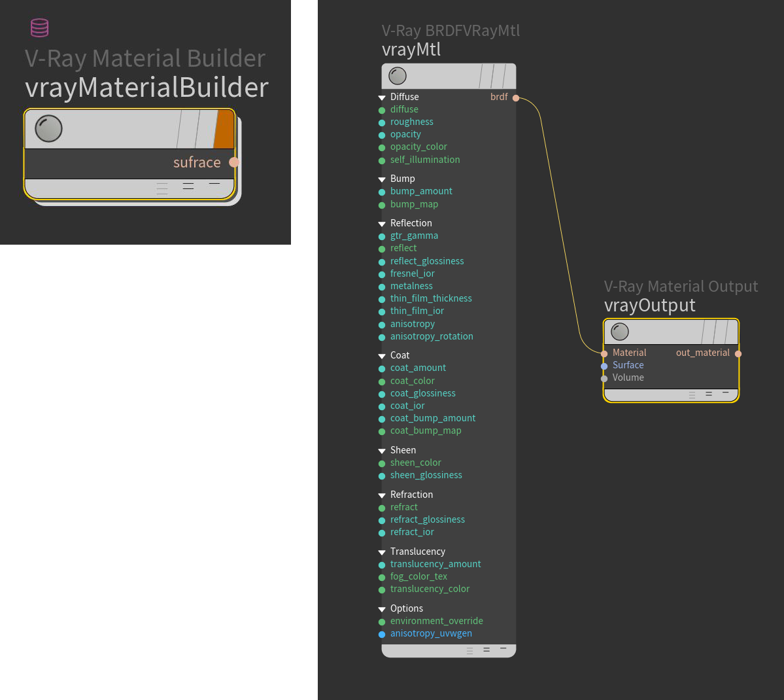
Task: Click the blue anisotropy_uvwgen input connector dot
Action: 381,635
